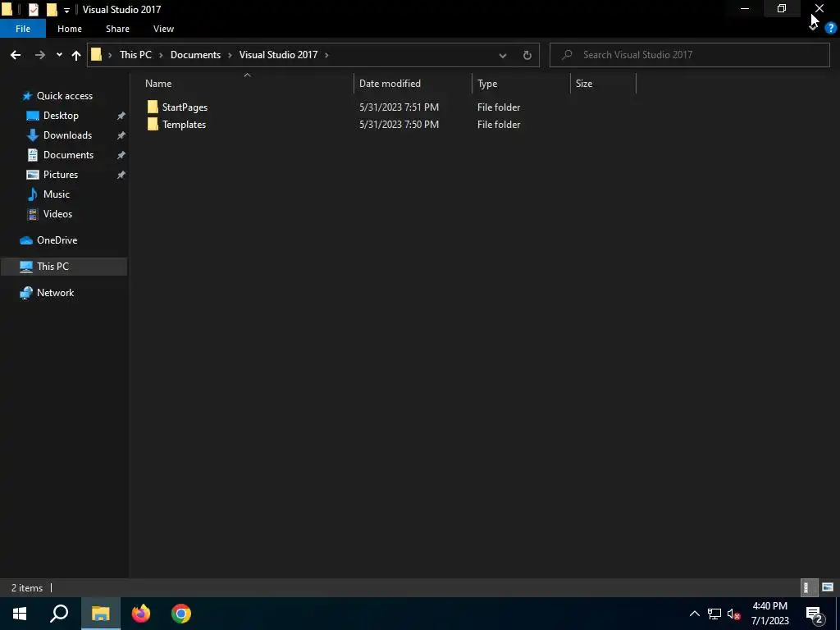
Task: Open the Windows Start menu
Action: tap(20, 614)
